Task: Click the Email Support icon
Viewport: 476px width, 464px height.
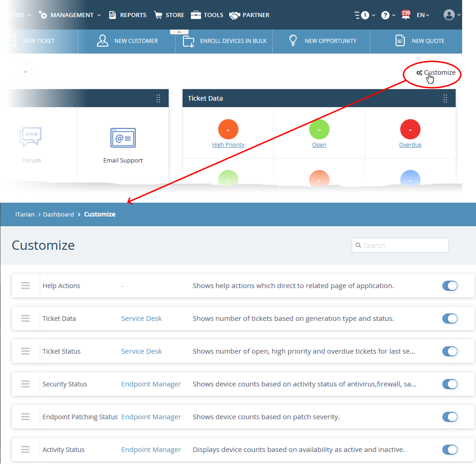Action: click(123, 138)
